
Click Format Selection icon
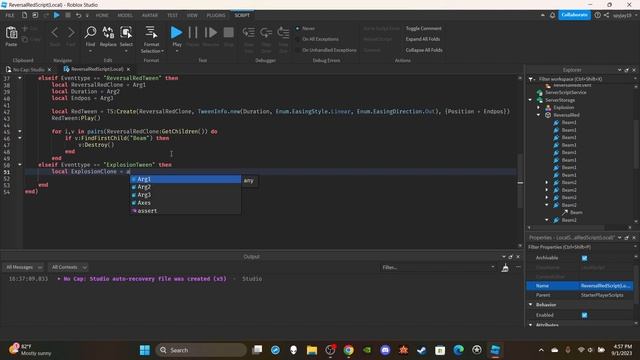click(x=151, y=32)
